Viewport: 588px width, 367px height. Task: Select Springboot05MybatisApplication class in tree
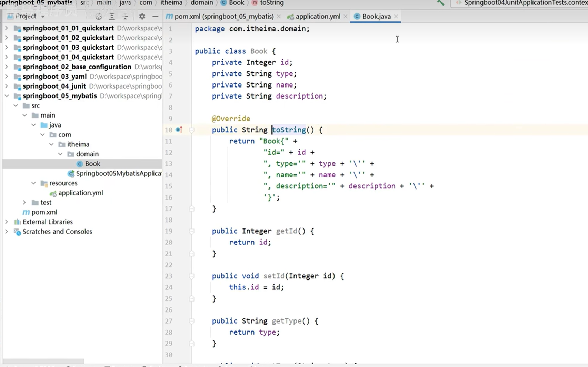pos(118,173)
